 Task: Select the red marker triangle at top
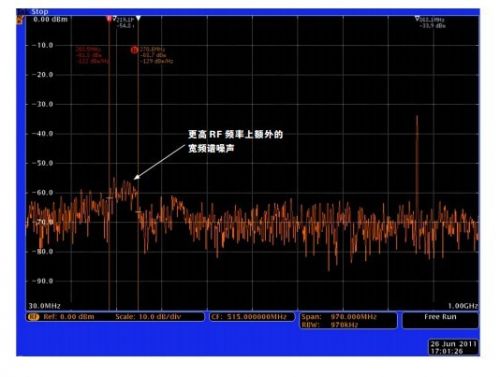click(x=109, y=19)
